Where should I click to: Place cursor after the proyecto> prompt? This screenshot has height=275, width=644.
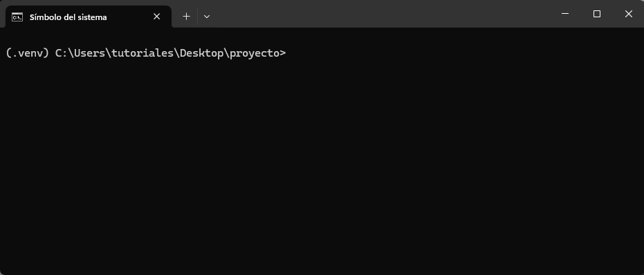coord(289,53)
